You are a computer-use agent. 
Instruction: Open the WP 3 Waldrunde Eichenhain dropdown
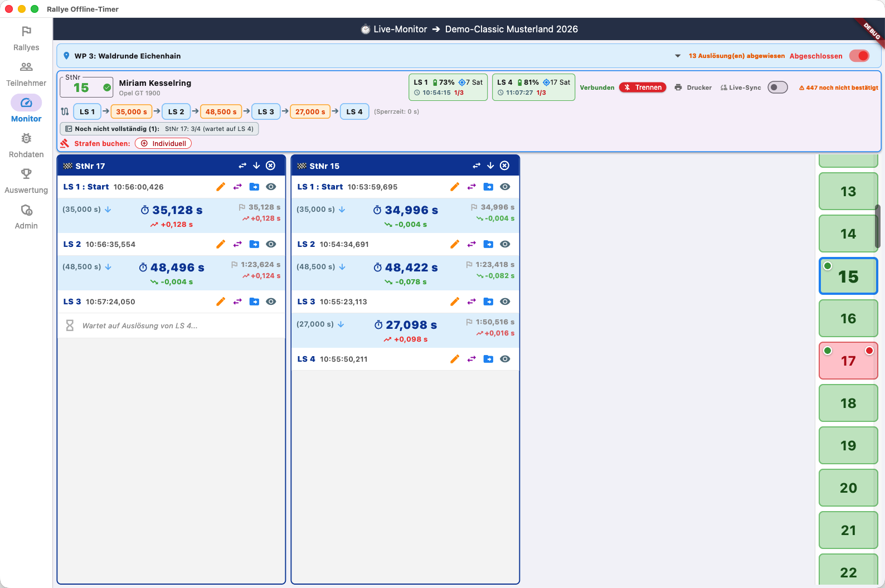(678, 56)
